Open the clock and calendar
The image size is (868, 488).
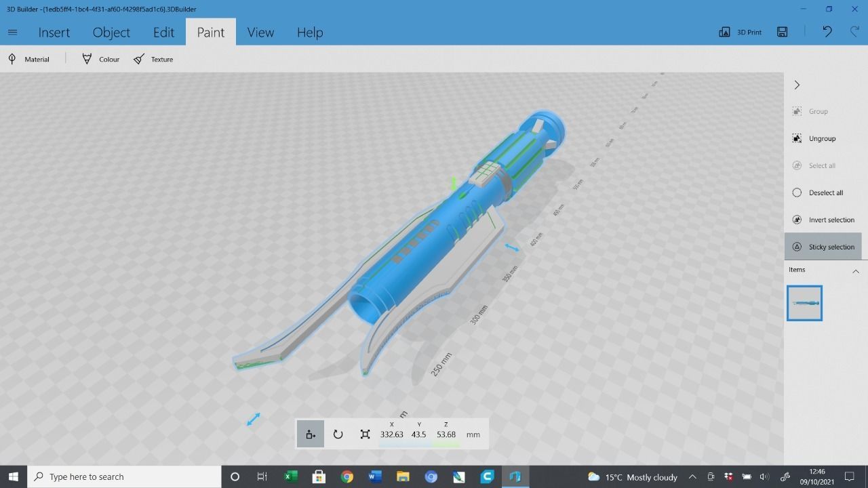(x=816, y=476)
